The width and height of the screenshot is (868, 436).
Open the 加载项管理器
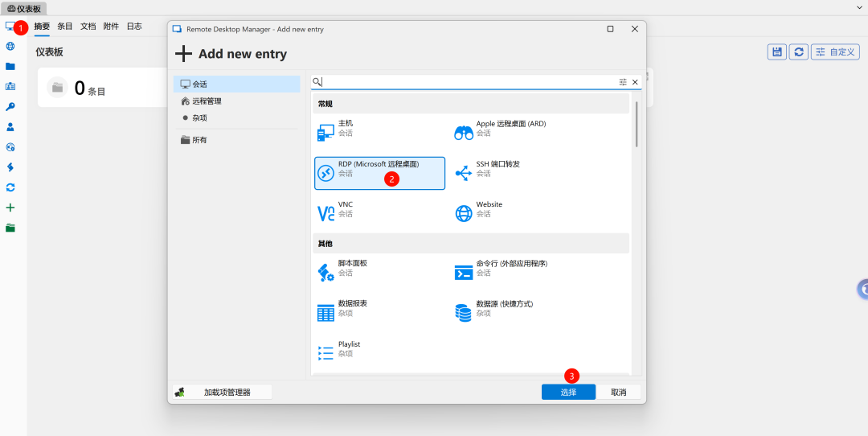point(222,393)
